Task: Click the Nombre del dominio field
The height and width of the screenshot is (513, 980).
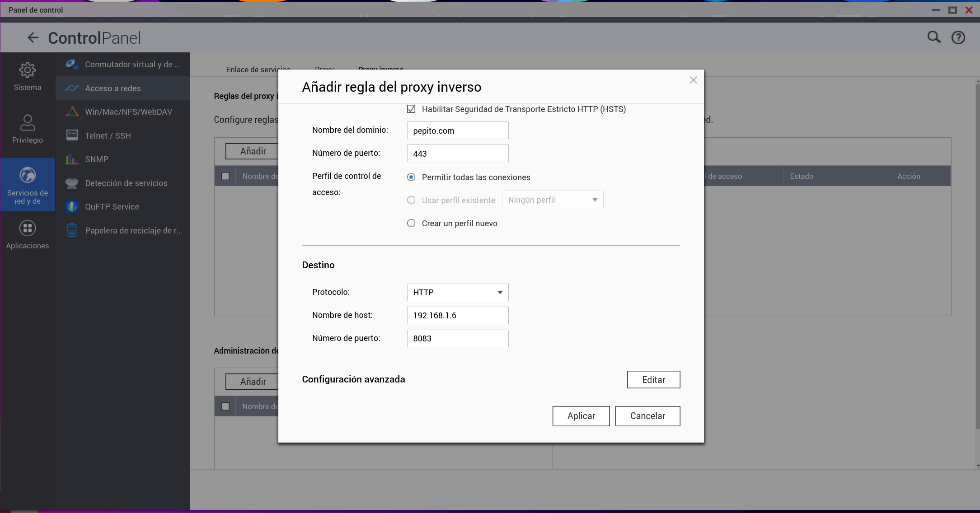Action: click(x=457, y=131)
